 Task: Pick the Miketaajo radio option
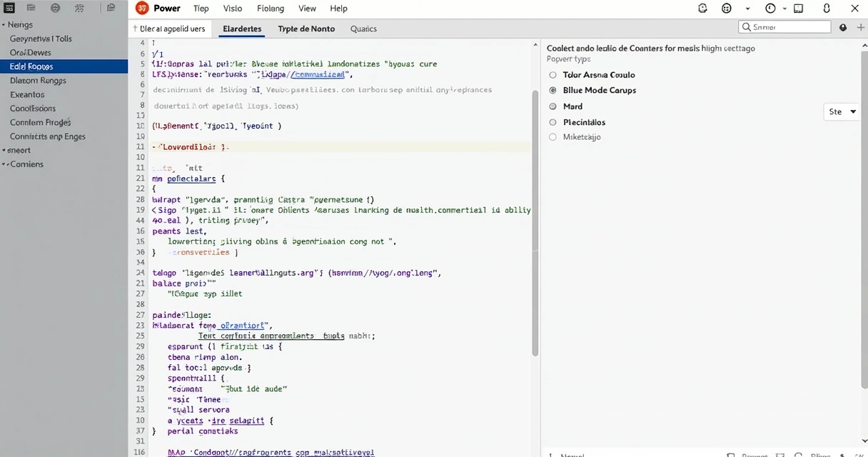(552, 137)
